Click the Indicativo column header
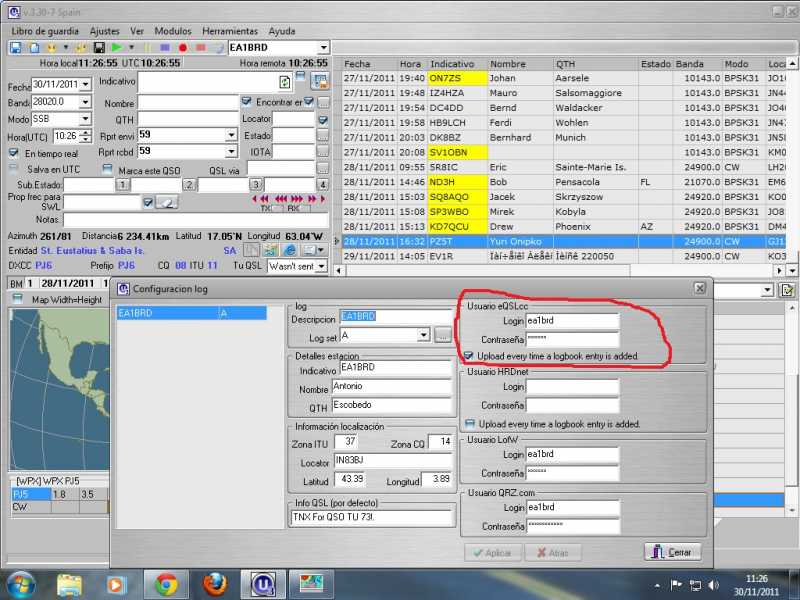Screen dimensions: 800x600 [x=457, y=64]
